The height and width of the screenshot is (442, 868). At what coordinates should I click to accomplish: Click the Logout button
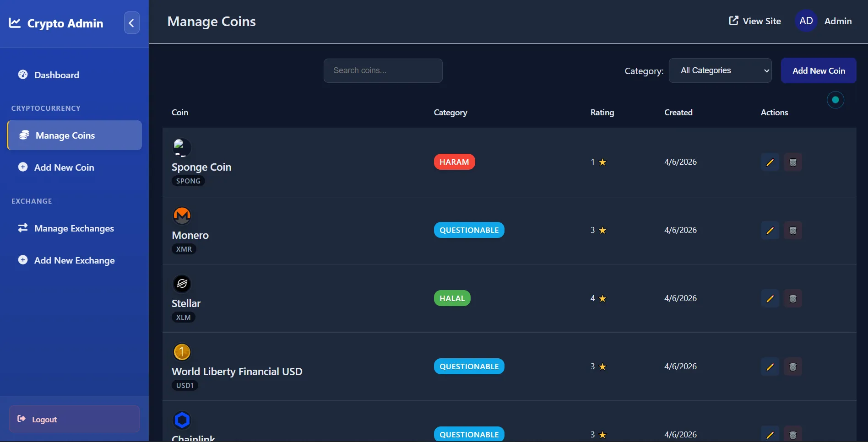pyautogui.click(x=74, y=419)
